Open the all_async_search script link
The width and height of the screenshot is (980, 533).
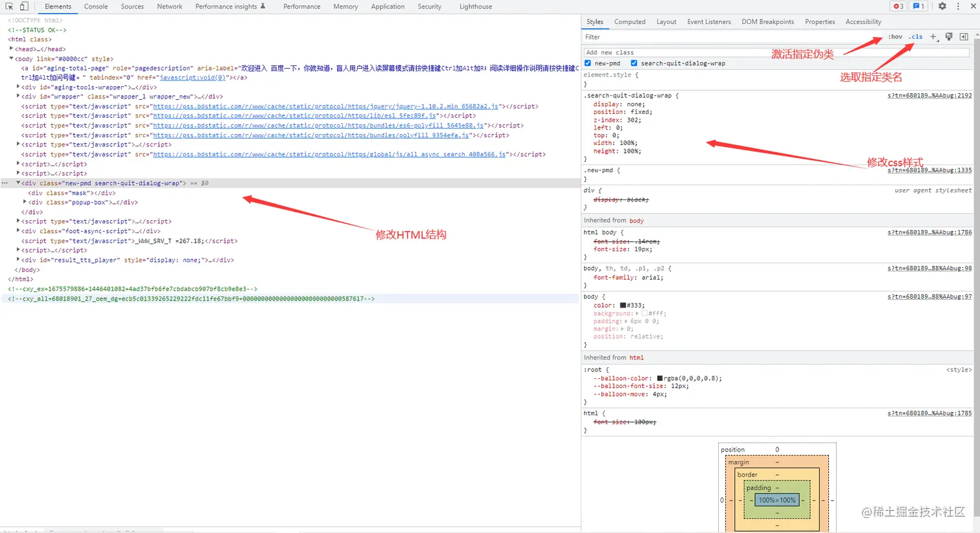pos(329,154)
